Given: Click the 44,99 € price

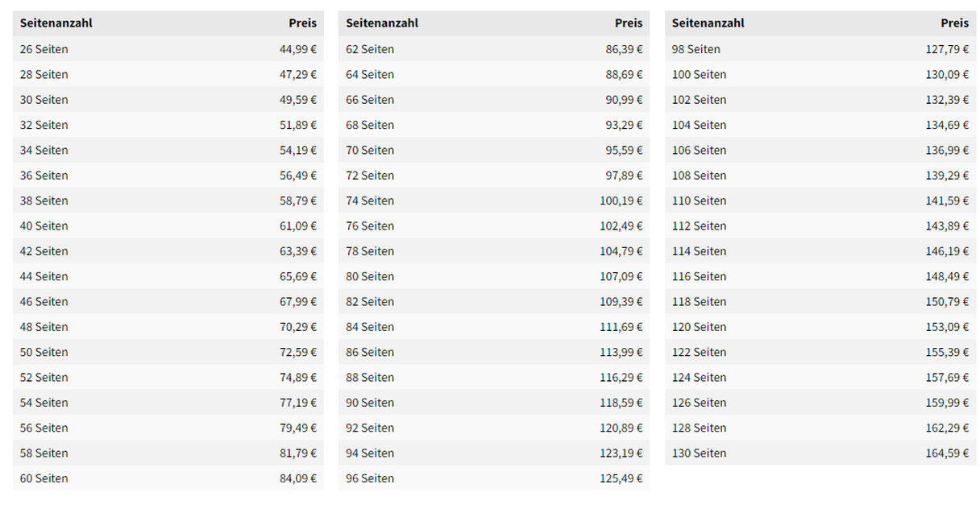Looking at the screenshot, I should click(x=298, y=49).
